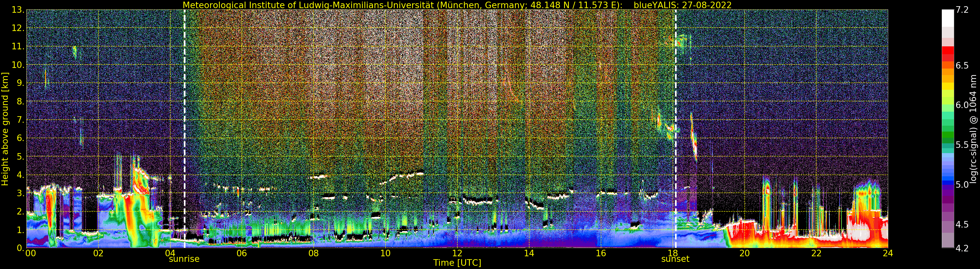Viewport: 980px width, 269px height.
Task: Click the colorbar value 4.5
Action: [x=962, y=225]
